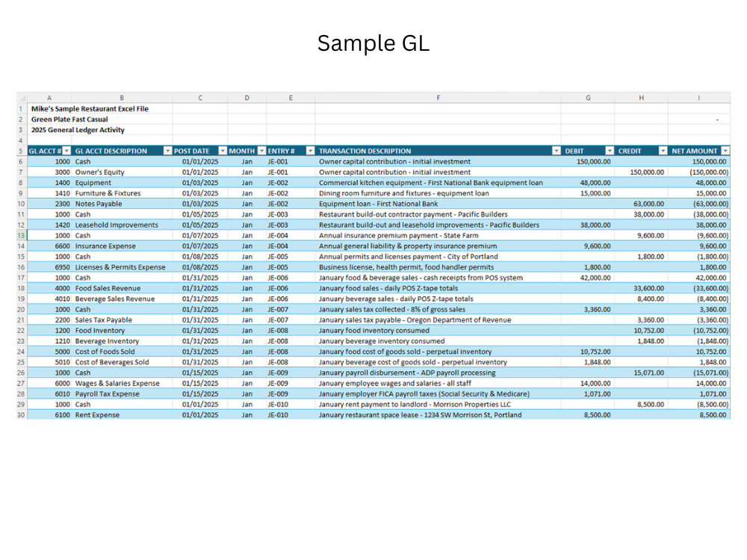Click cell '2025 General Ledger Activity'
The height and width of the screenshot is (560, 747).
click(78, 129)
